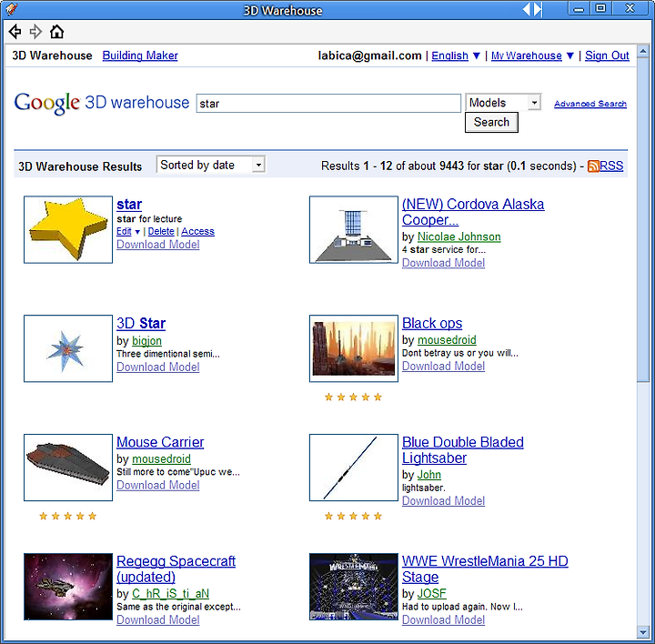This screenshot has width=655, height=644.
Task: Open the Regegg Spacecraft thumbnail
Action: pyautogui.click(x=68, y=587)
